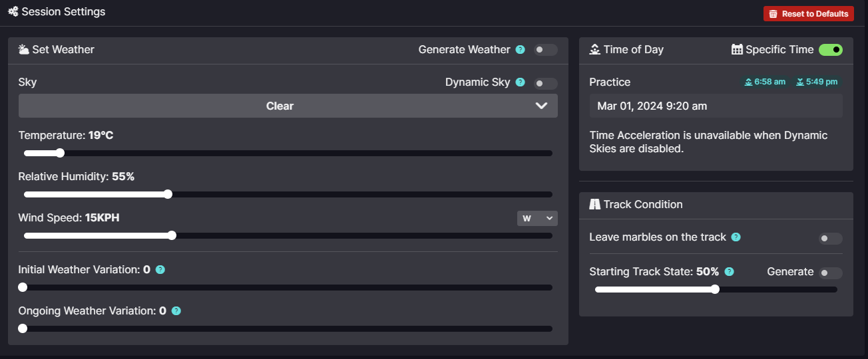Click the Specific Time calendar icon
The image size is (868, 359).
coord(737,50)
